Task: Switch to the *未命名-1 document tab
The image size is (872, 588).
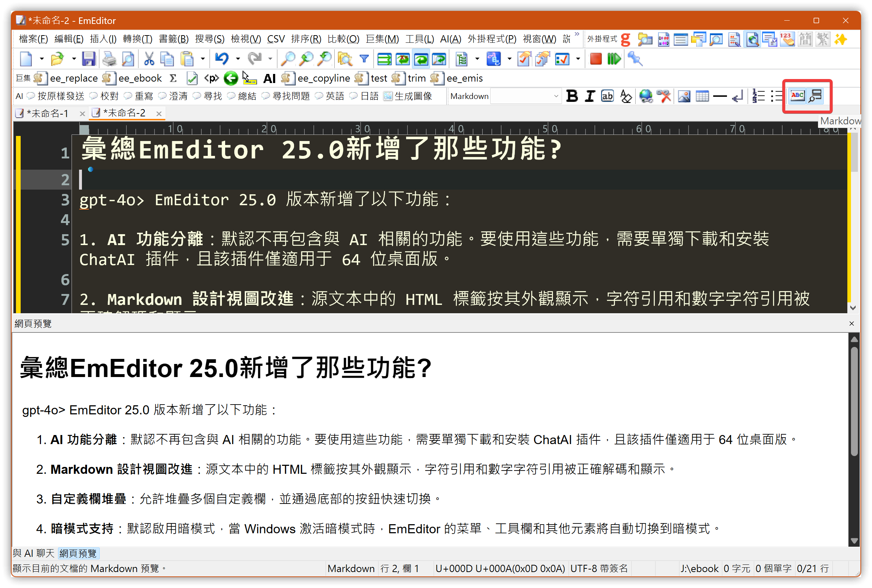Action: coord(47,113)
